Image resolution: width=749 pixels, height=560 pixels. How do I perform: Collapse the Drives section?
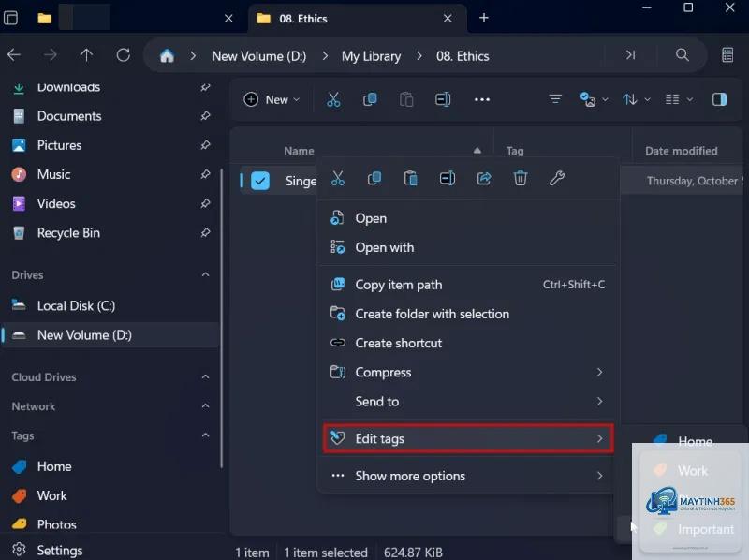[205, 274]
